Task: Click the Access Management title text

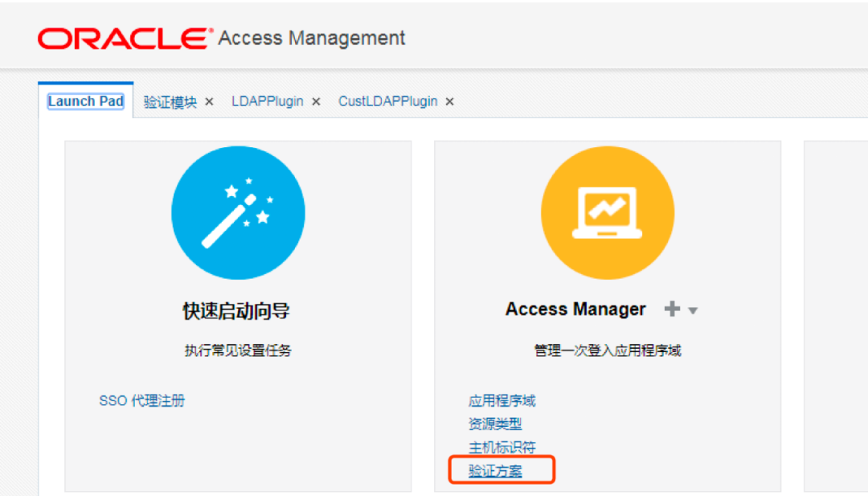Action: (x=312, y=39)
